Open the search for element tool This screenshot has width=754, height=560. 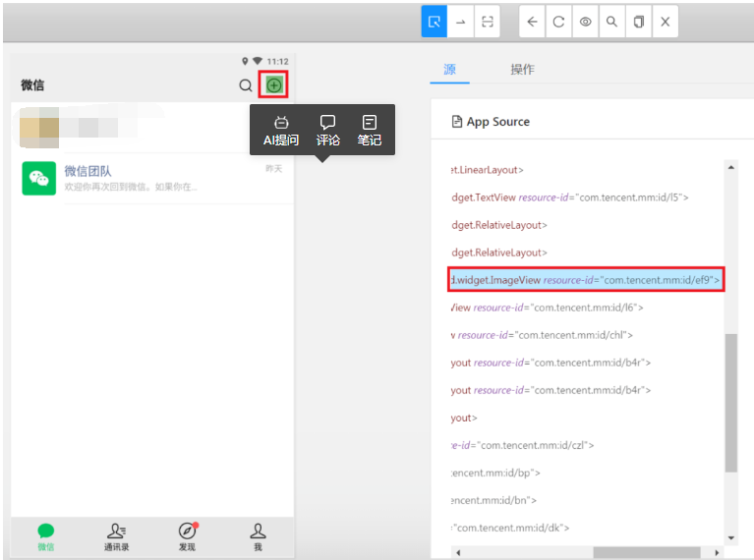pos(611,22)
